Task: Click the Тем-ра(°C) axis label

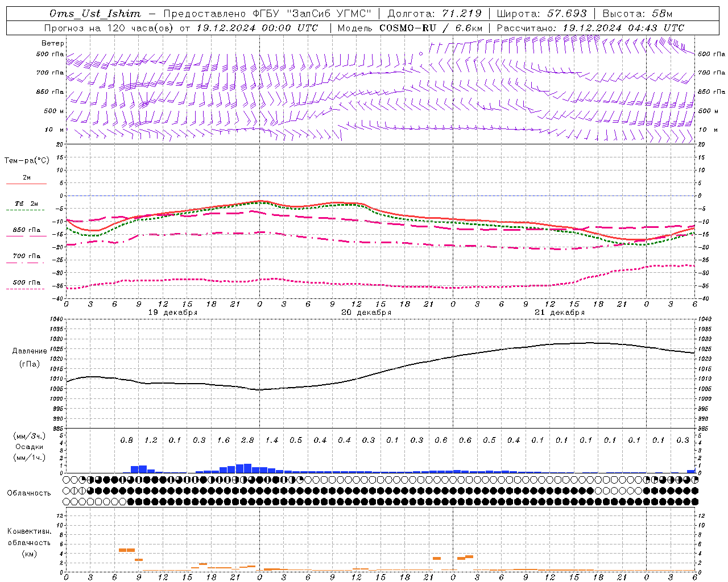Action: pyautogui.click(x=27, y=161)
